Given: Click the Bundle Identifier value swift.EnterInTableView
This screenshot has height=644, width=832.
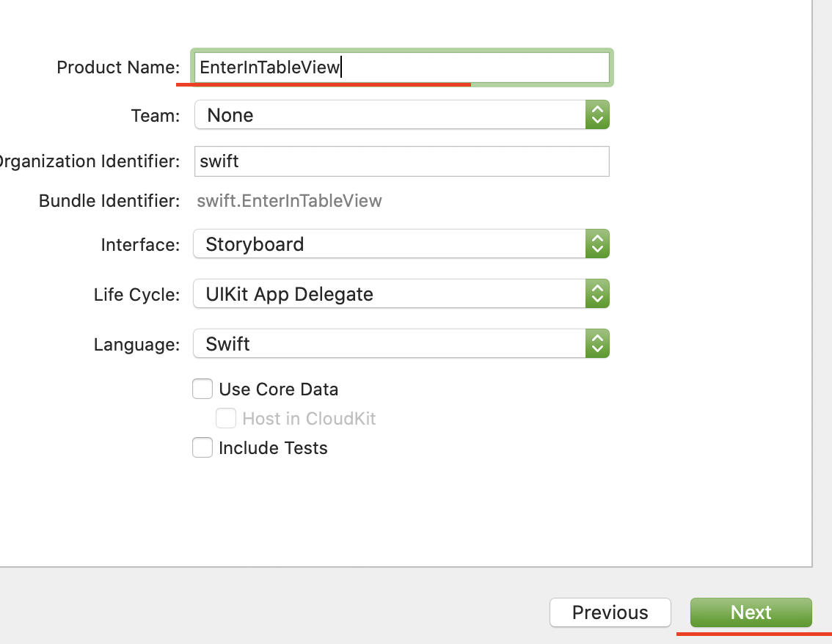Looking at the screenshot, I should 289,201.
